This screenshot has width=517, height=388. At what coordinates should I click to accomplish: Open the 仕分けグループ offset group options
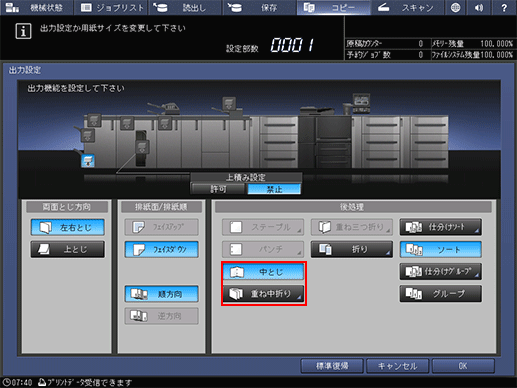click(x=441, y=272)
